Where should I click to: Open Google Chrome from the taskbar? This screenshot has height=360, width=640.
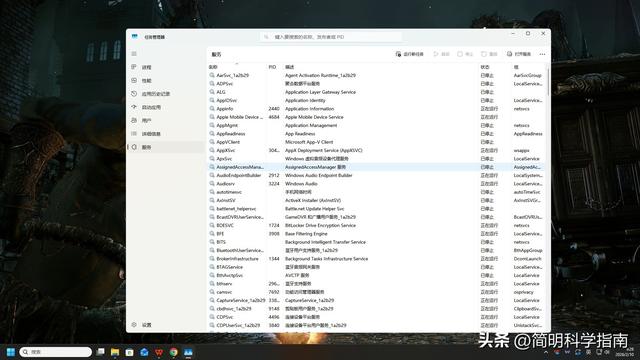pyautogui.click(x=173, y=352)
